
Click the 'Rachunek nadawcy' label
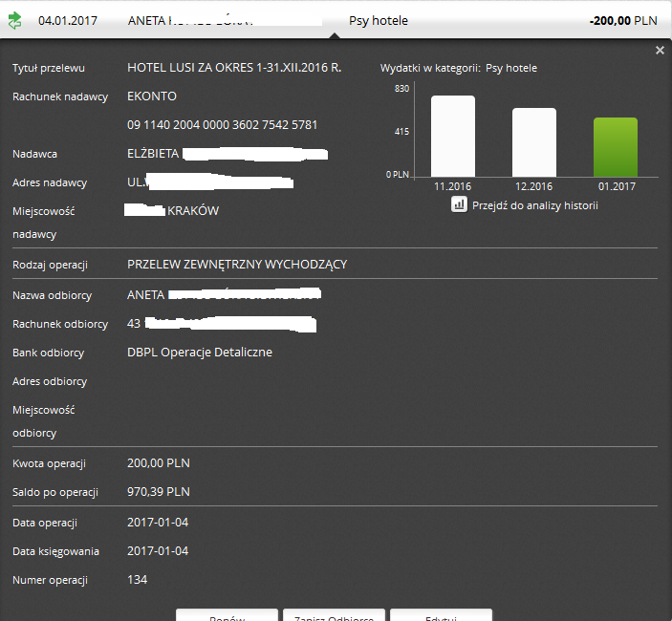point(60,96)
